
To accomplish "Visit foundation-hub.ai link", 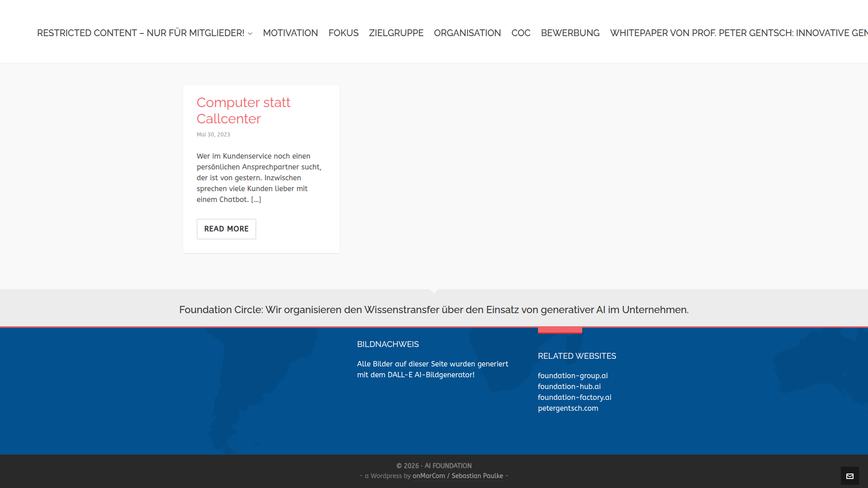I will click(569, 386).
